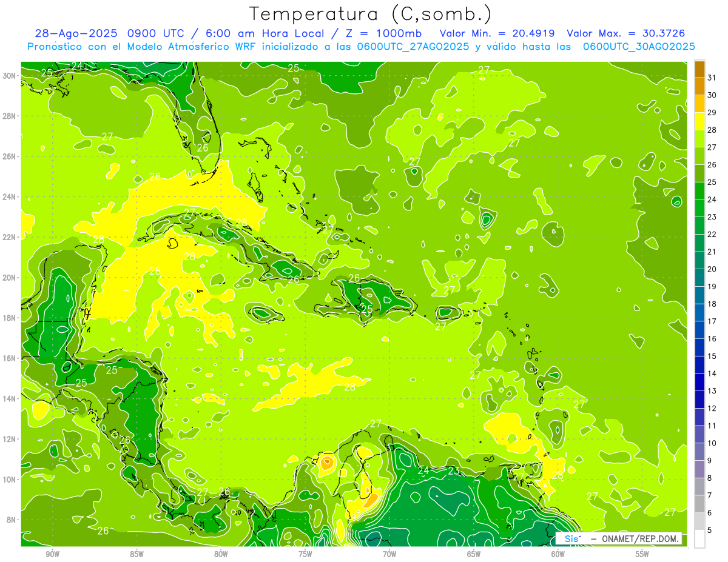Click the initialization time "0600UTC_27AGO2025"
The image size is (728, 562).
413,46
